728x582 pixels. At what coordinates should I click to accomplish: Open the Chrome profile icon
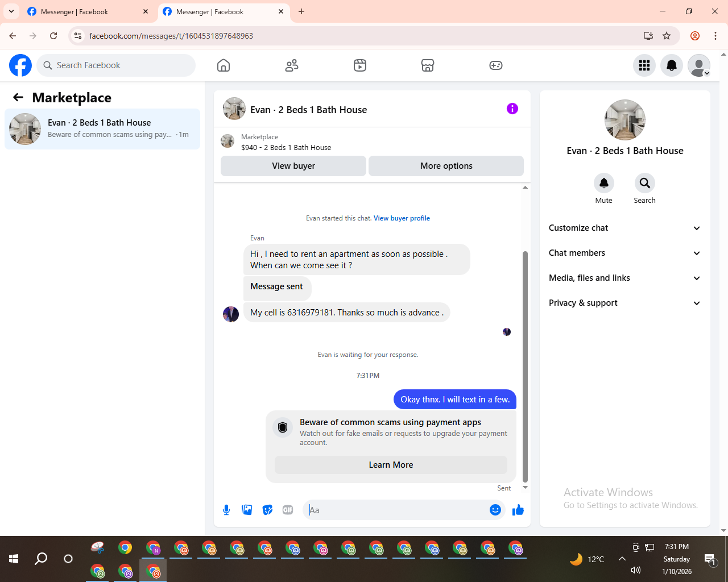695,36
